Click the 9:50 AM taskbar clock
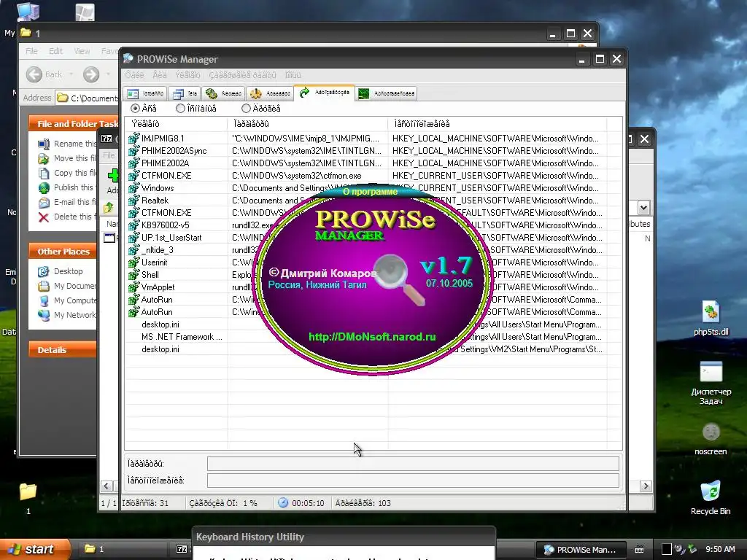 [x=720, y=550]
